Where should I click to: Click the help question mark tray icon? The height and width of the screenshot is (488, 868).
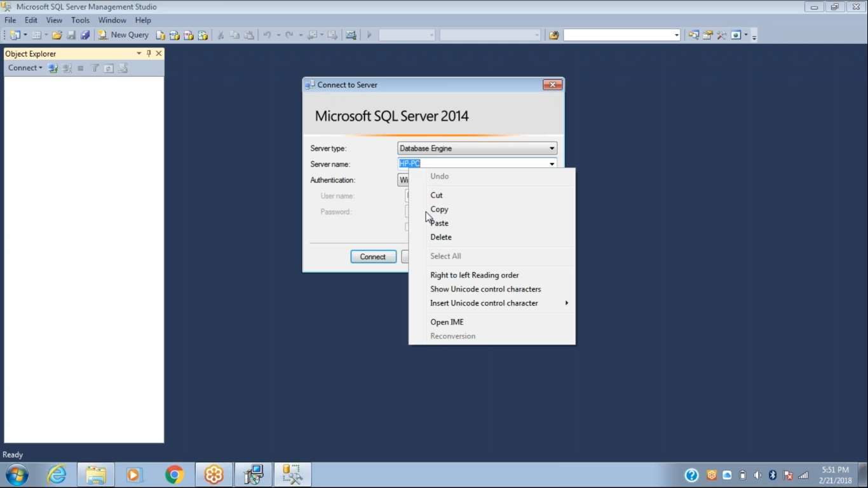pyautogui.click(x=692, y=475)
